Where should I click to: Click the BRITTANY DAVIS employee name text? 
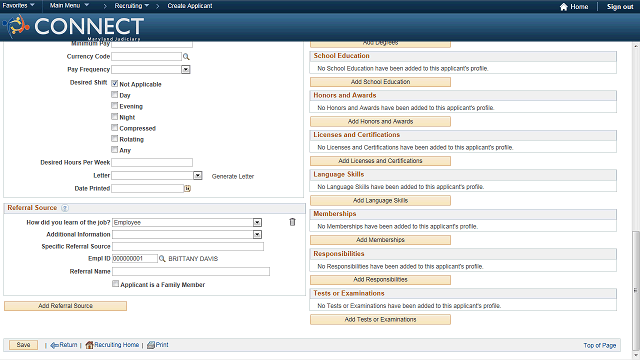(193, 259)
